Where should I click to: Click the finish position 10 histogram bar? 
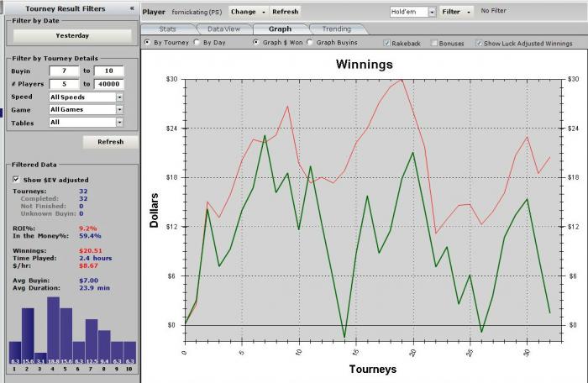[x=129, y=353]
